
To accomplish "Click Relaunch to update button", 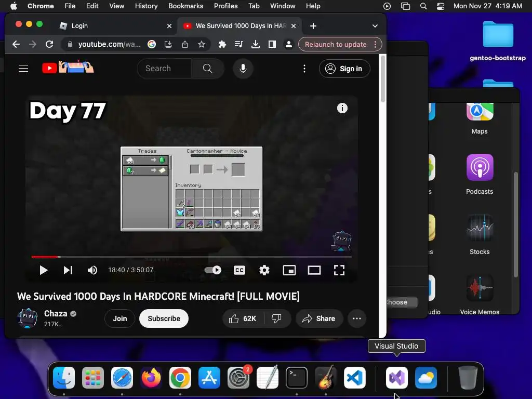I will 336,45.
